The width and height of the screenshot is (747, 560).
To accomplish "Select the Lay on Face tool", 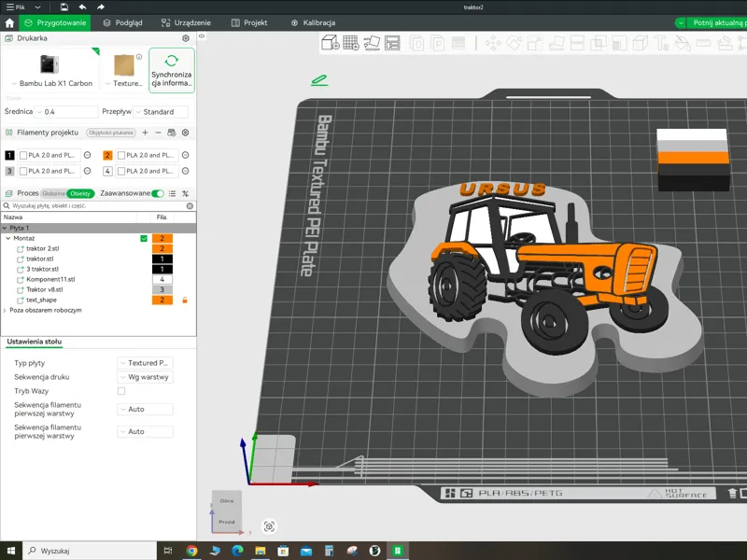I will [x=557, y=43].
